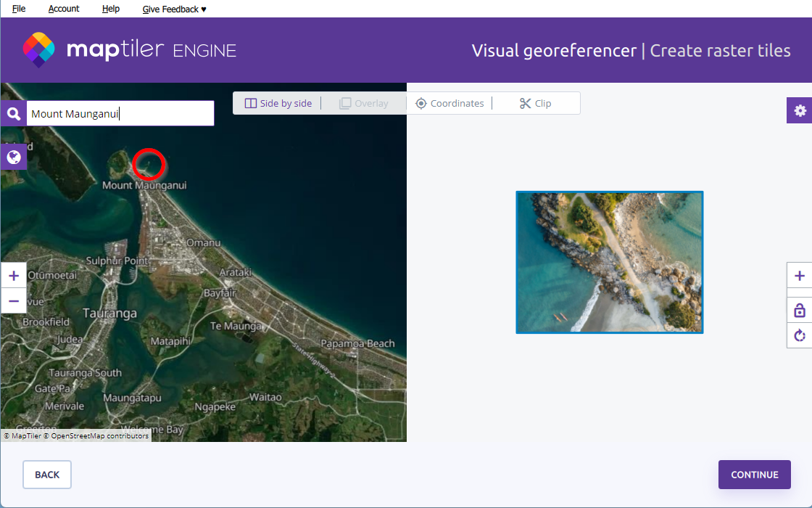This screenshot has width=812, height=508.
Task: Zoom in on the left map
Action: (x=14, y=276)
